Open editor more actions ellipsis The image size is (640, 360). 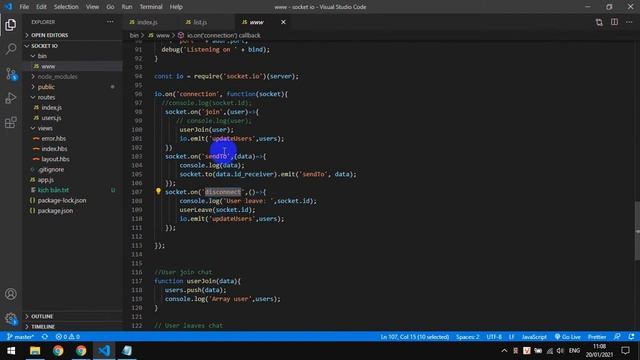629,22
